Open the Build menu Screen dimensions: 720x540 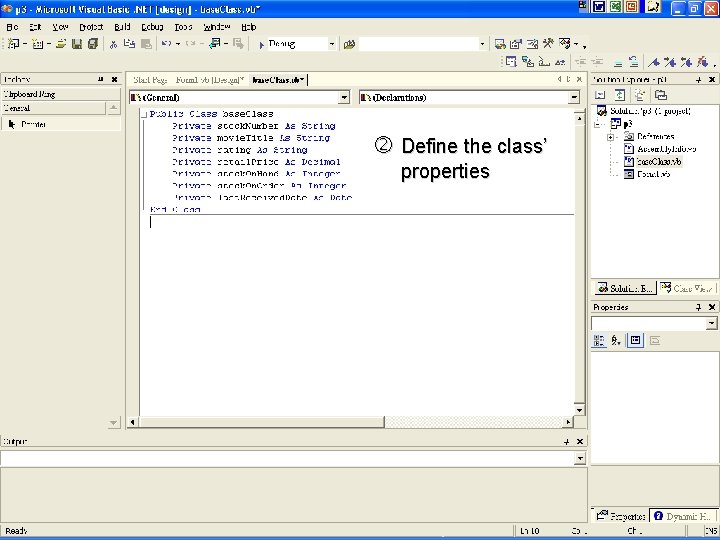point(122,27)
